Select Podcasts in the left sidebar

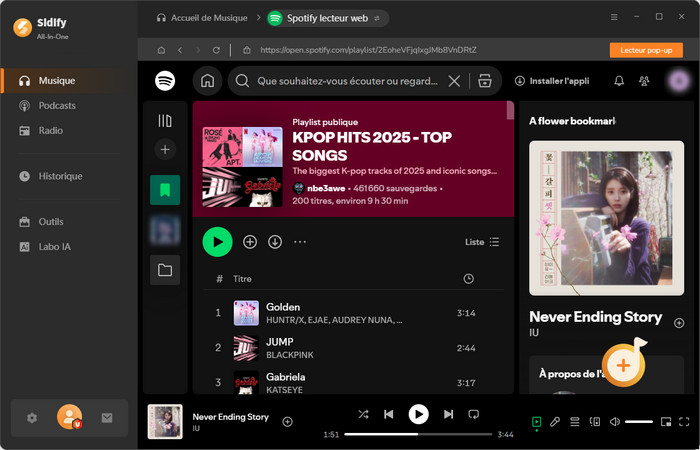click(57, 105)
